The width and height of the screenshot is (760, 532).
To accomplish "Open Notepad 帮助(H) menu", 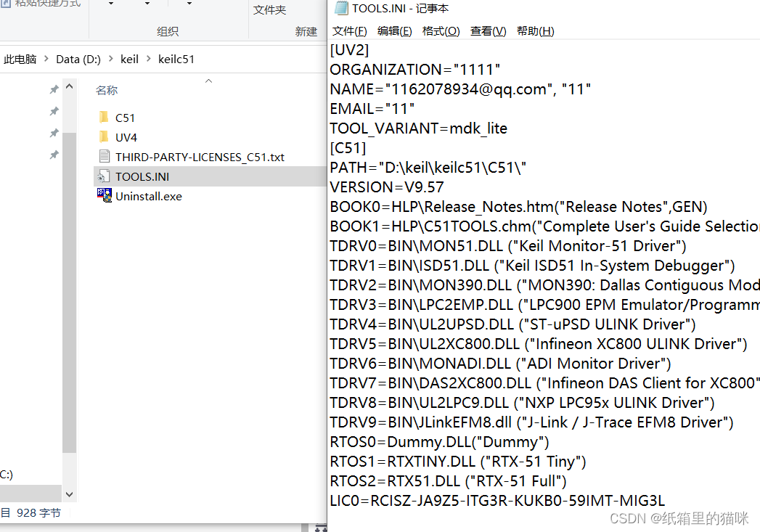I will (536, 31).
